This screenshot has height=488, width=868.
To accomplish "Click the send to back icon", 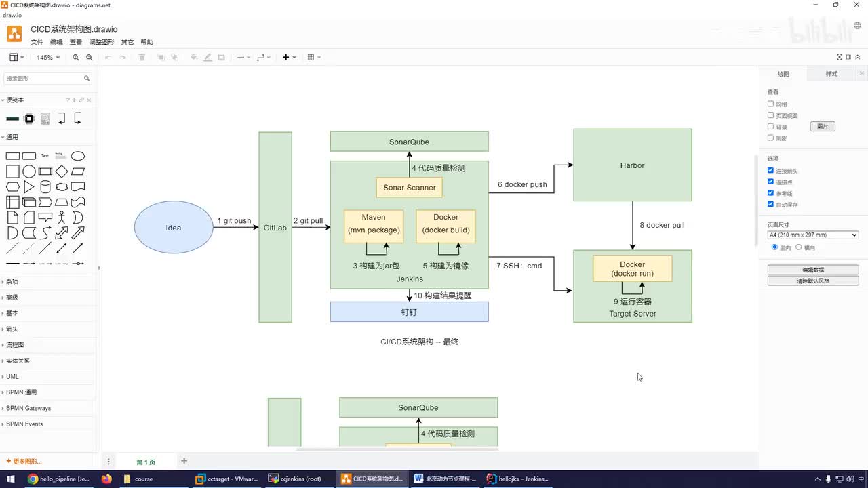I will 175,58.
